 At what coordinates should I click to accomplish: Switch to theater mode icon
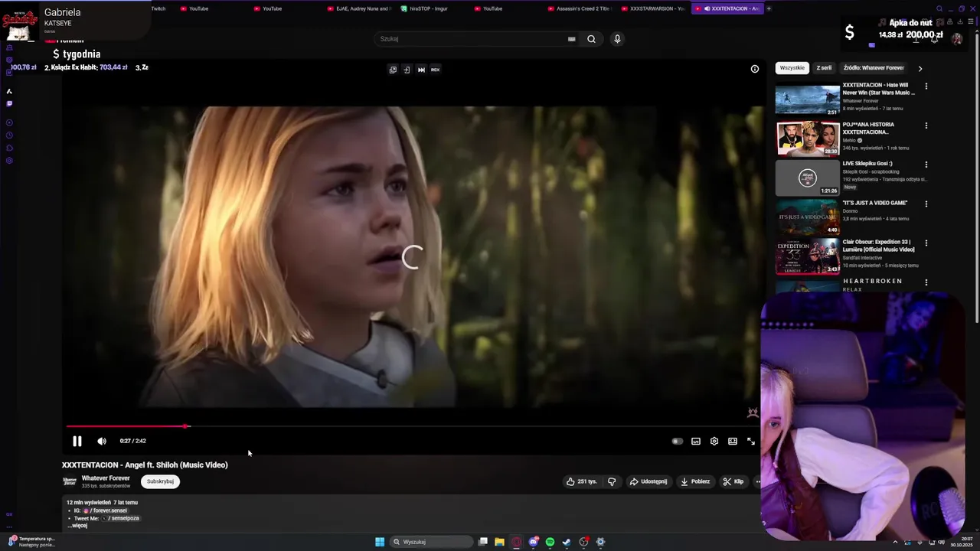[733, 441]
